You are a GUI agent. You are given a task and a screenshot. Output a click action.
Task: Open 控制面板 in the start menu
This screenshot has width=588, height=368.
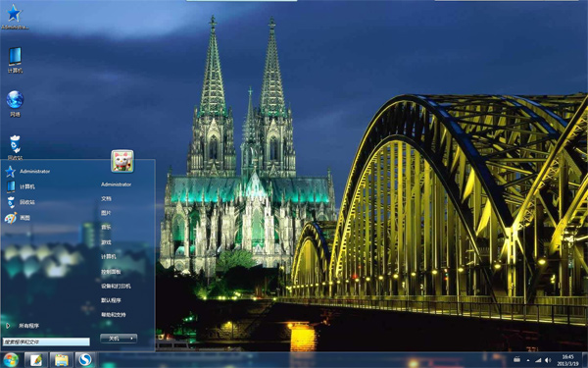pos(111,272)
